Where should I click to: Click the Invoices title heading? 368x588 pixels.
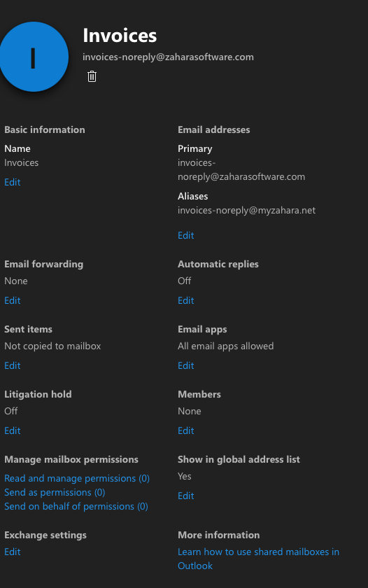point(120,36)
